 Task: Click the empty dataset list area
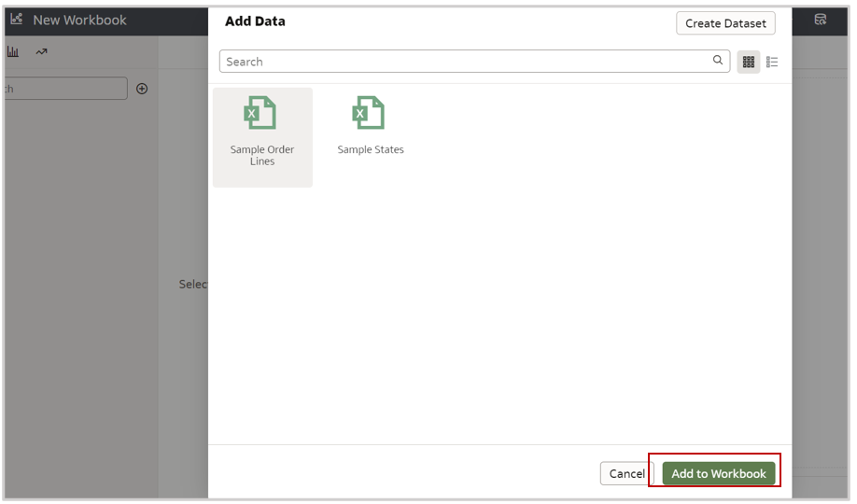pos(499,317)
